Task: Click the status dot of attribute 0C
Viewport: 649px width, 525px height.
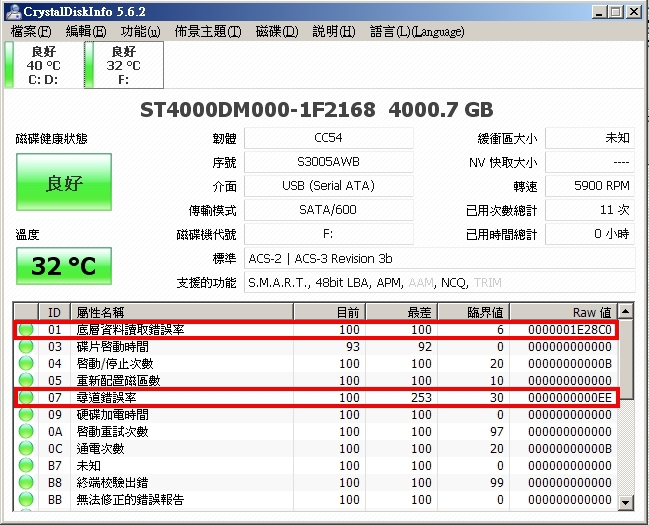Action: (26, 448)
